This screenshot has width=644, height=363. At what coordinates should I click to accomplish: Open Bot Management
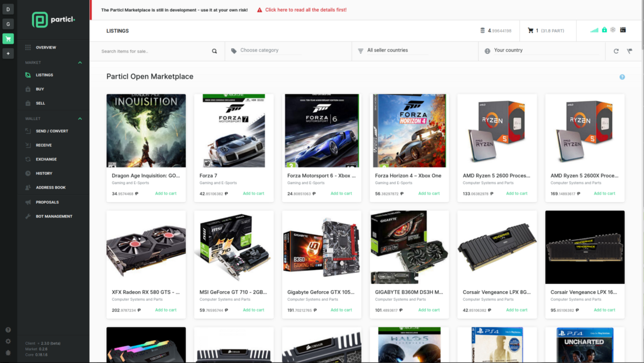point(53,216)
